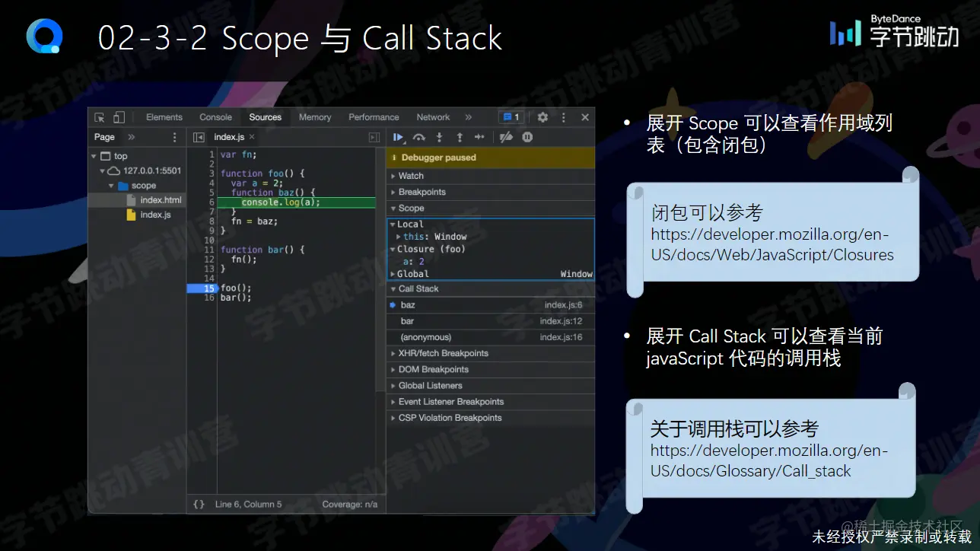Select the baz call stack frame
The image size is (980, 551).
(490, 305)
